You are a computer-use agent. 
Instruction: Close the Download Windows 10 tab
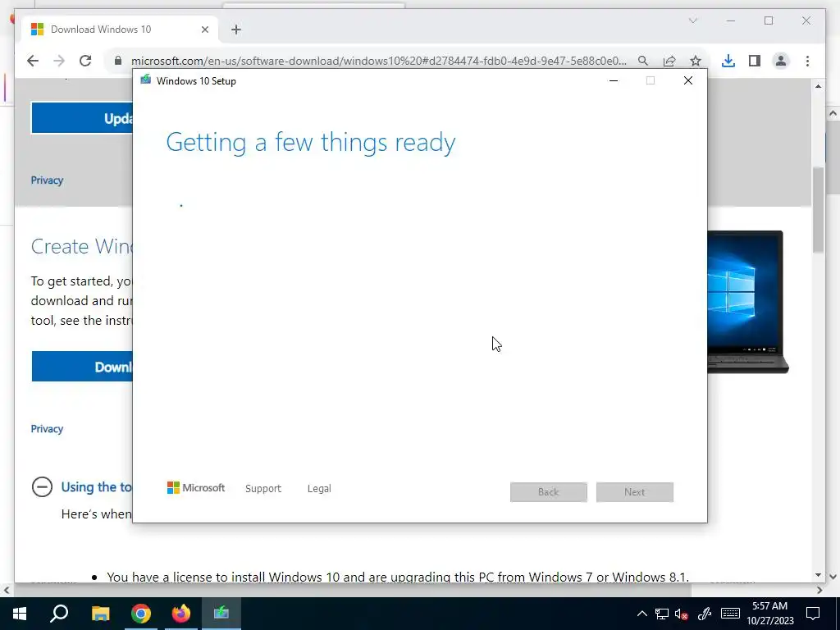click(x=204, y=30)
